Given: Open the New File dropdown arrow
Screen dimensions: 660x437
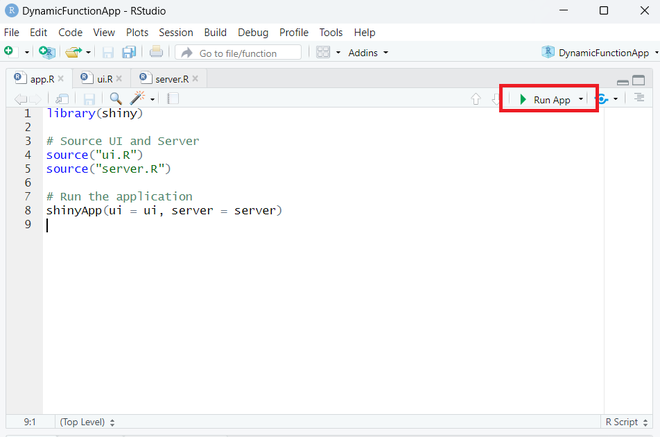Looking at the screenshot, I should tap(27, 53).
